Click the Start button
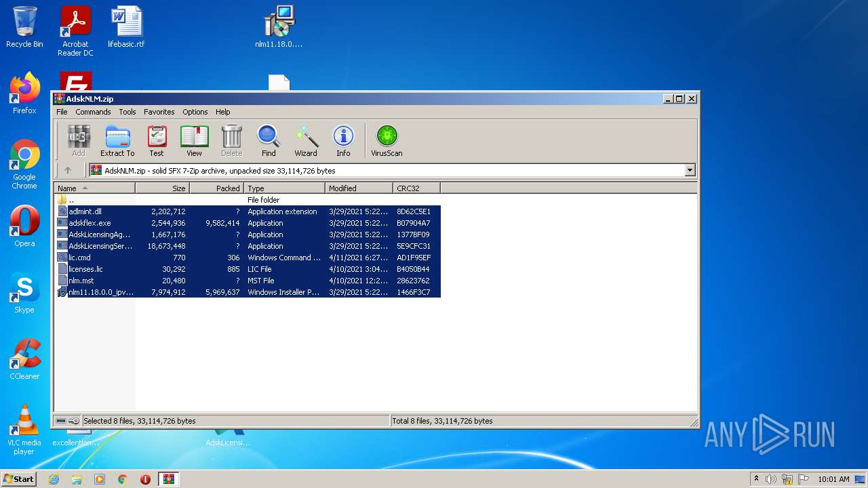Screen dimensions: 868x488 pyautogui.click(x=19, y=479)
